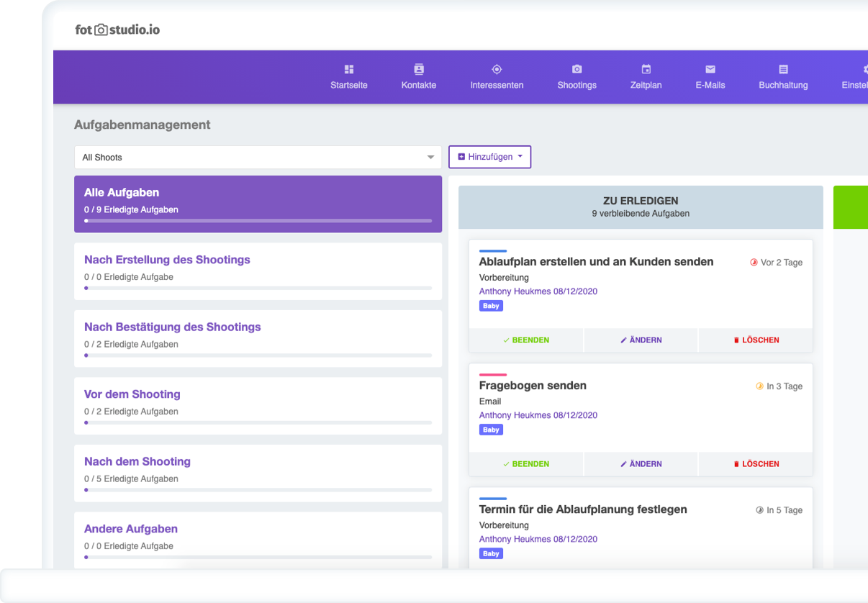Open Kontakte via the contacts icon
The width and height of the screenshot is (868, 603).
click(419, 69)
